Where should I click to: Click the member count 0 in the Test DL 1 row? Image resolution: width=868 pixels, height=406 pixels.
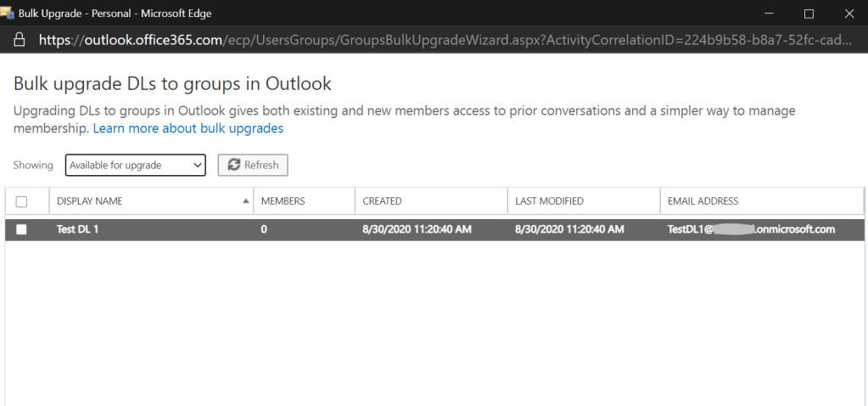264,229
